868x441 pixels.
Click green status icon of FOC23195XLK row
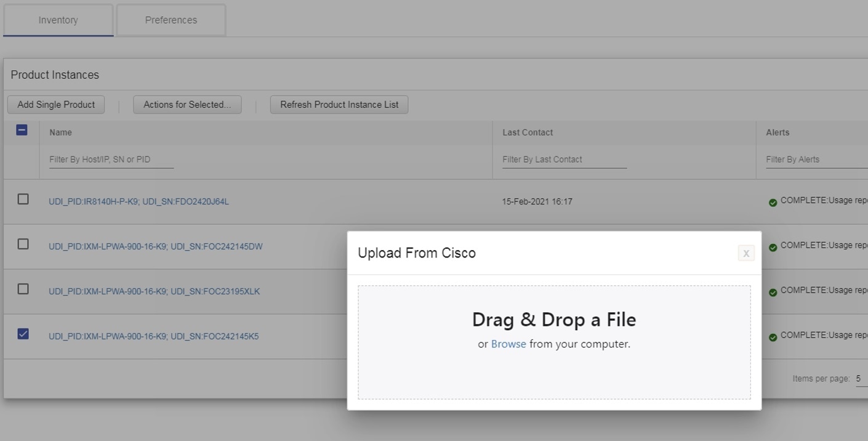coord(773,293)
